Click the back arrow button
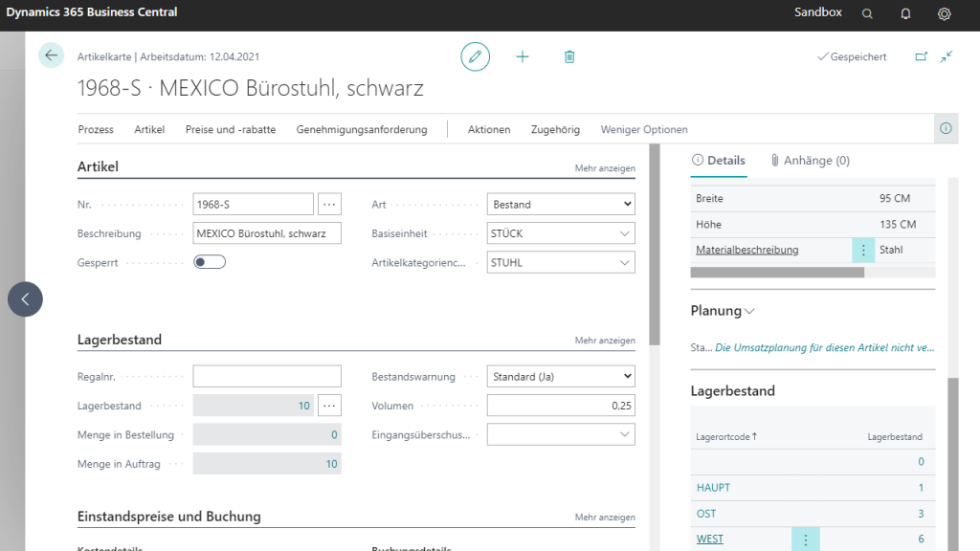The width and height of the screenshot is (980, 551). 51,55
